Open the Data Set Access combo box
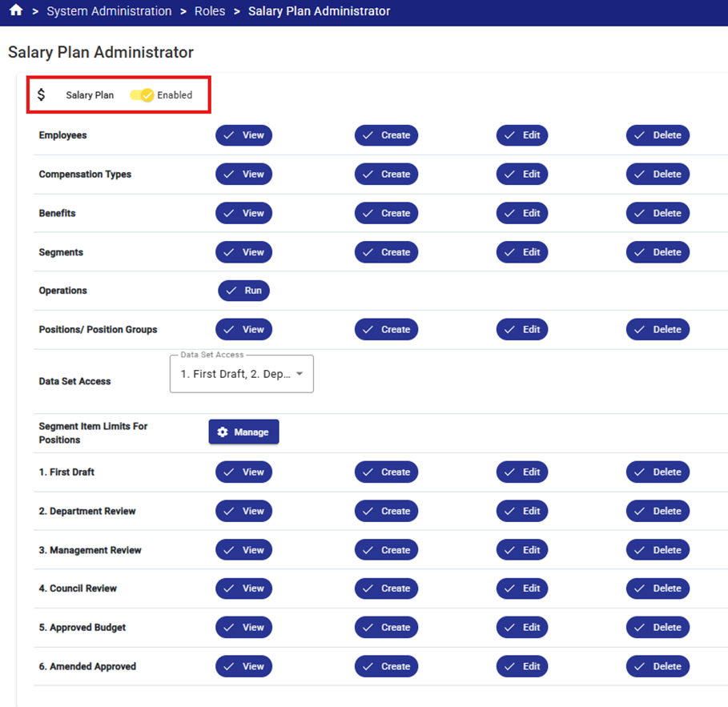Screen dimensions: 728x707 [x=241, y=374]
